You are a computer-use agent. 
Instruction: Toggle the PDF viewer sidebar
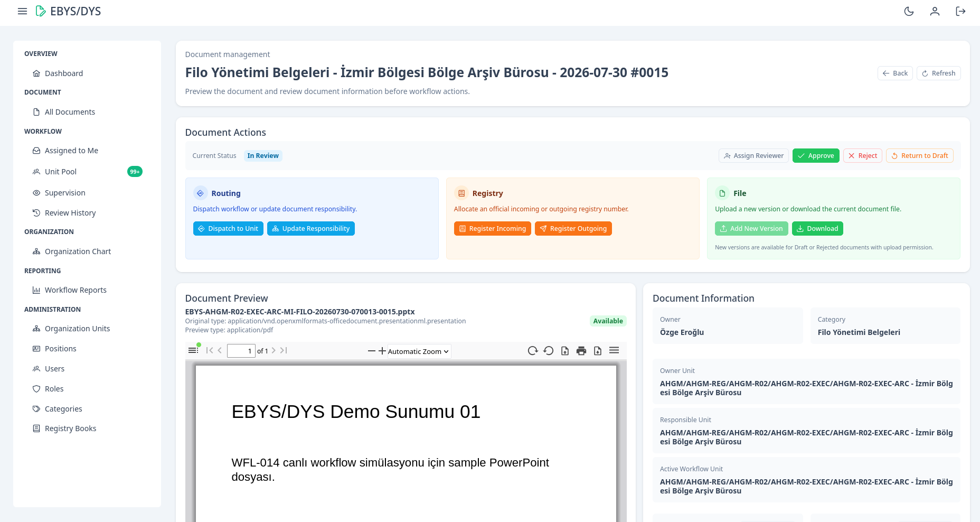(x=193, y=350)
